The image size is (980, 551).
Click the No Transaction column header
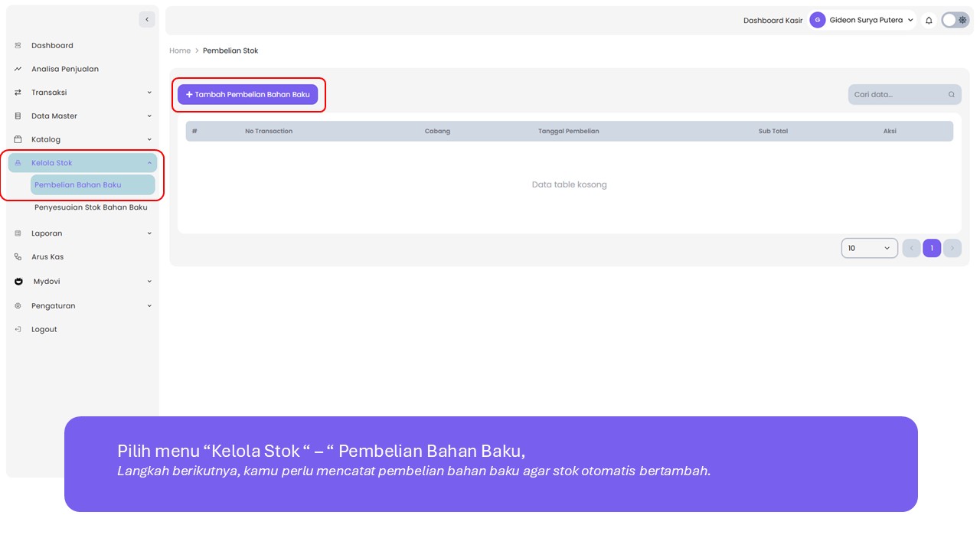pos(269,131)
